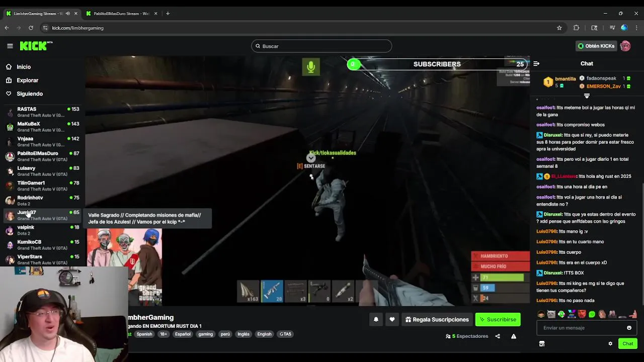Open the sidebar hamburger menu
644x362 pixels.
pos(10,46)
